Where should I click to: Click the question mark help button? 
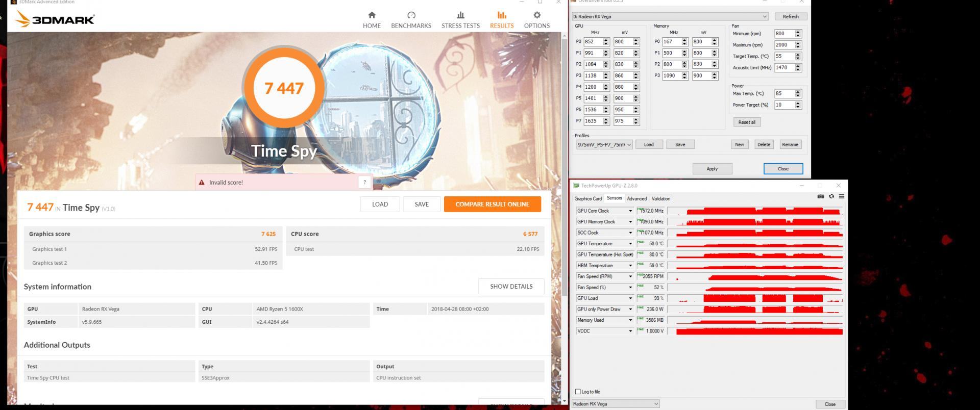tap(364, 182)
